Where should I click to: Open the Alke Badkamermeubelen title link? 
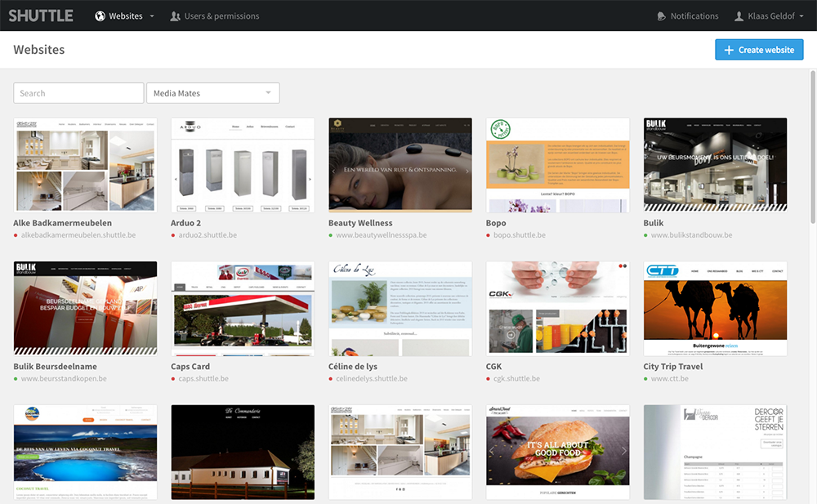coord(63,223)
